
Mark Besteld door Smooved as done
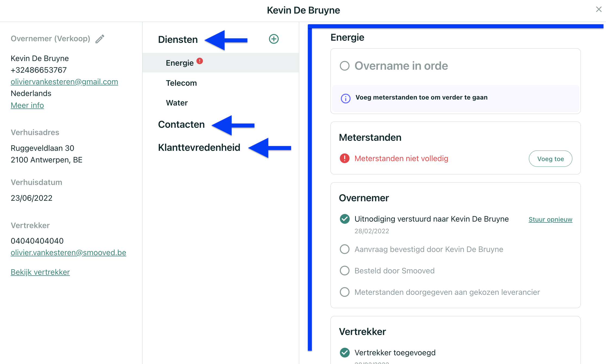345,270
